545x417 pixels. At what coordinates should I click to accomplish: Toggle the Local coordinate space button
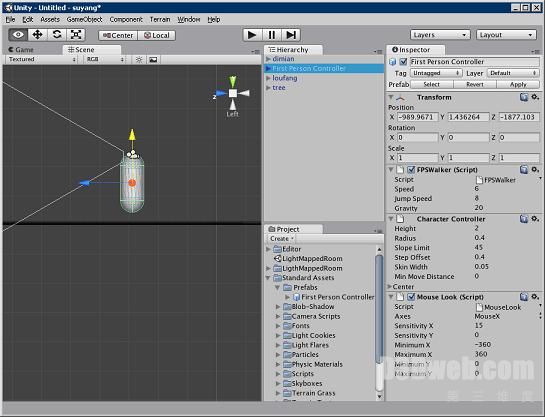point(156,35)
